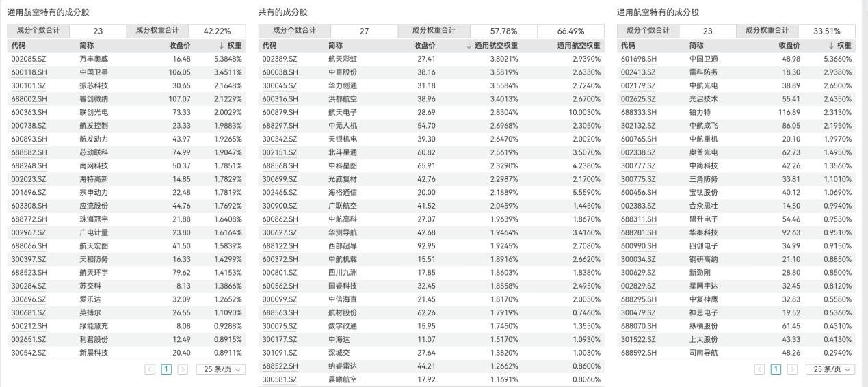The height and width of the screenshot is (387, 868).
Task: Go to previous page in 万丰奥威 table
Action: coord(150,369)
